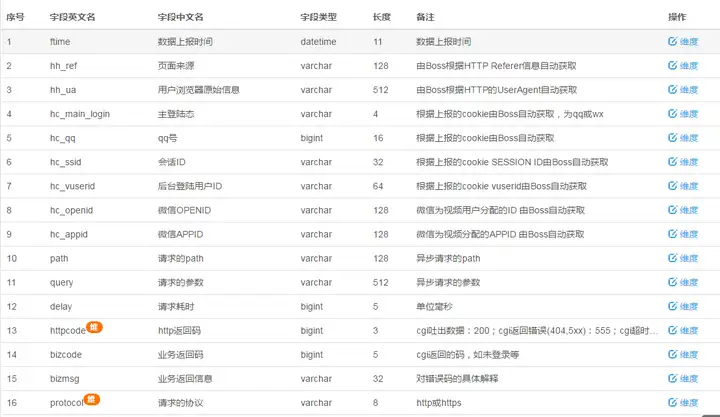Select the httpcode field name text
The height and width of the screenshot is (417, 720).
pos(68,331)
